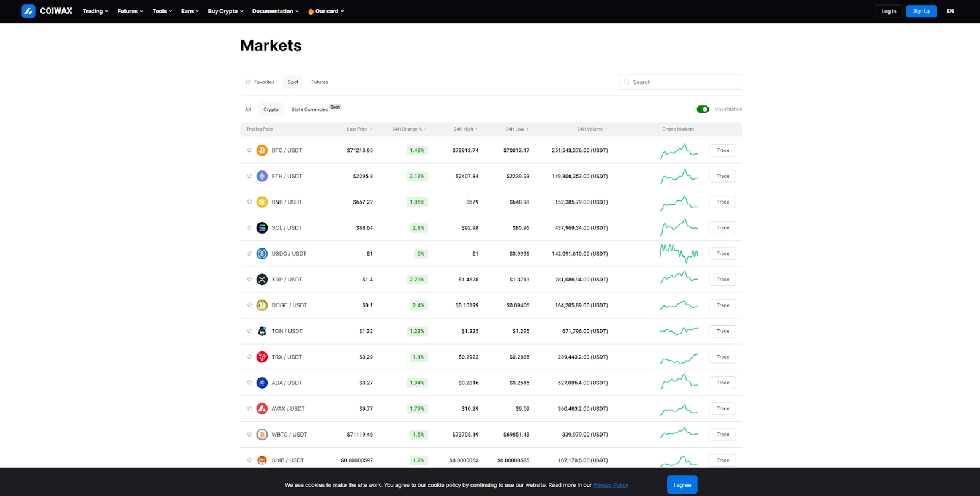Click the COIWAX logo icon

pyautogui.click(x=28, y=11)
